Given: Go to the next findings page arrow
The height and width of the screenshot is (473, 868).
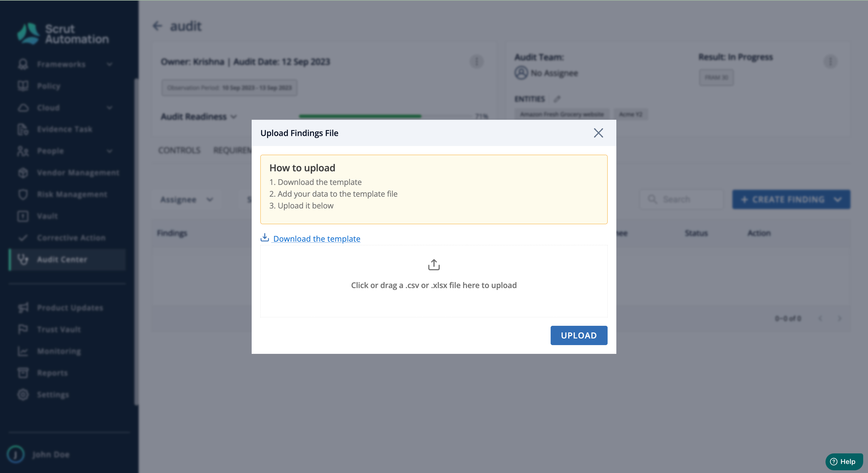Looking at the screenshot, I should (839, 318).
